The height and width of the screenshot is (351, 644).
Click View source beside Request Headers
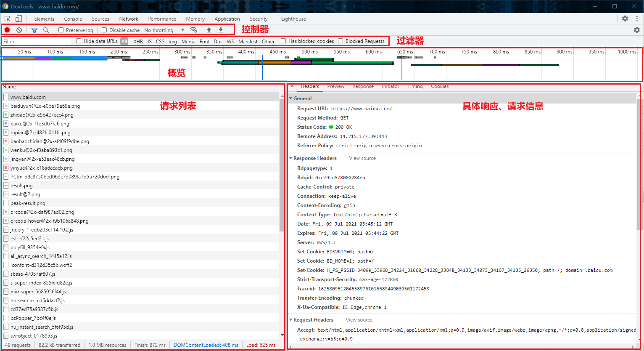coord(359,320)
